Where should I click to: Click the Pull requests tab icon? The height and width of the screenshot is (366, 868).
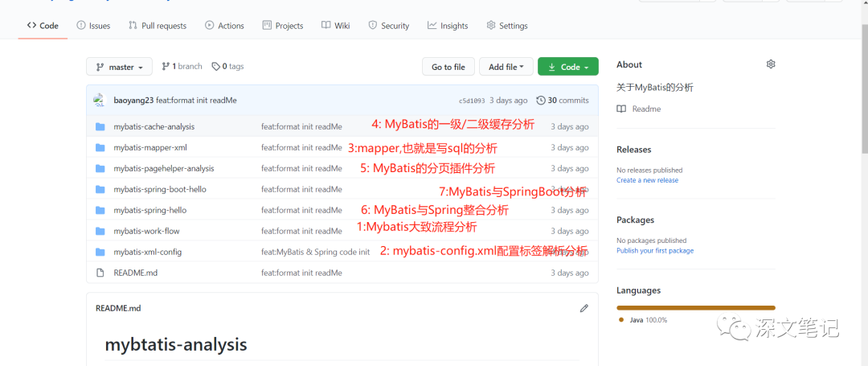[x=133, y=25]
